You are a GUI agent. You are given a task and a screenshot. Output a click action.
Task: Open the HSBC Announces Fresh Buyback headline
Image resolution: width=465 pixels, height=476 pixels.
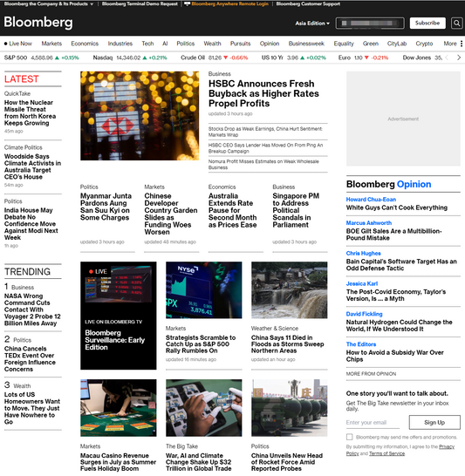pyautogui.click(x=263, y=93)
